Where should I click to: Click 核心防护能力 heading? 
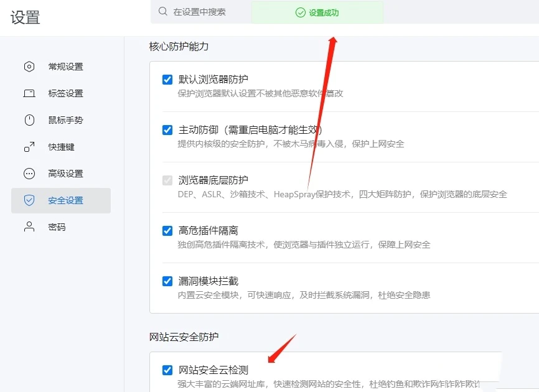pyautogui.click(x=179, y=47)
